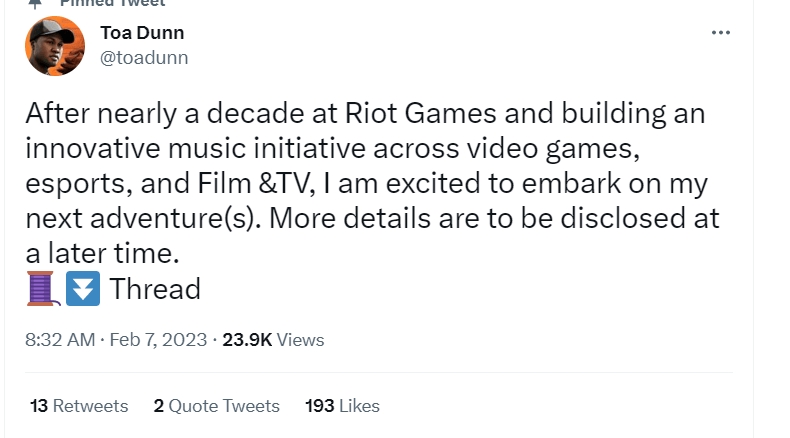The image size is (790, 438).
Task: Click the blue down-arrow emoji
Action: tap(81, 289)
